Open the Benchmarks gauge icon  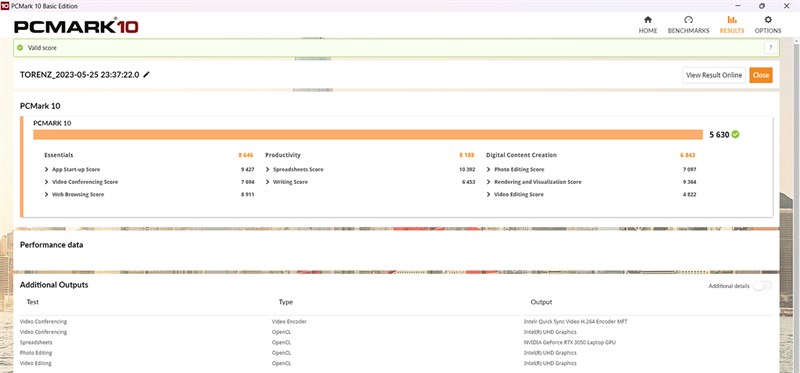coord(688,20)
